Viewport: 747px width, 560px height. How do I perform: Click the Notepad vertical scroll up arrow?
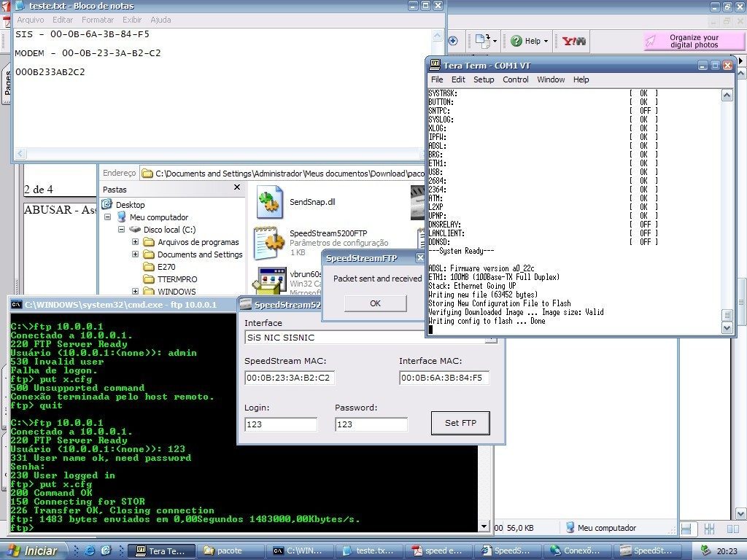click(x=438, y=36)
